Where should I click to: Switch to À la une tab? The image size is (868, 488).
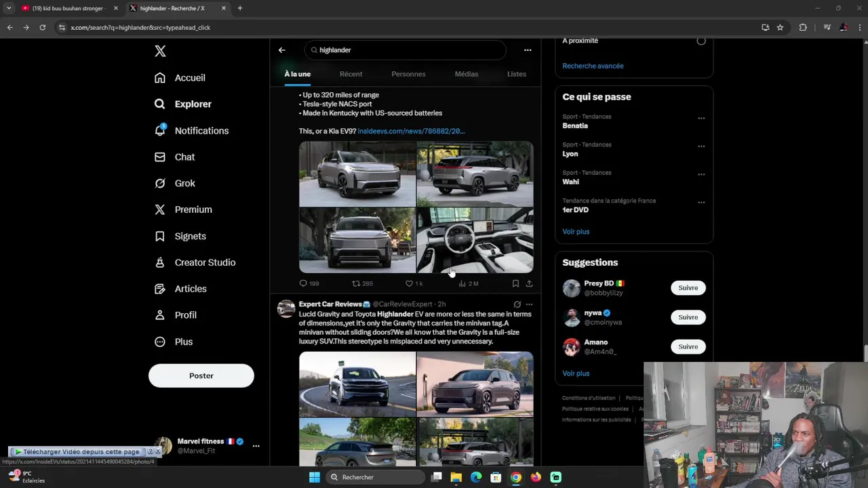point(297,74)
